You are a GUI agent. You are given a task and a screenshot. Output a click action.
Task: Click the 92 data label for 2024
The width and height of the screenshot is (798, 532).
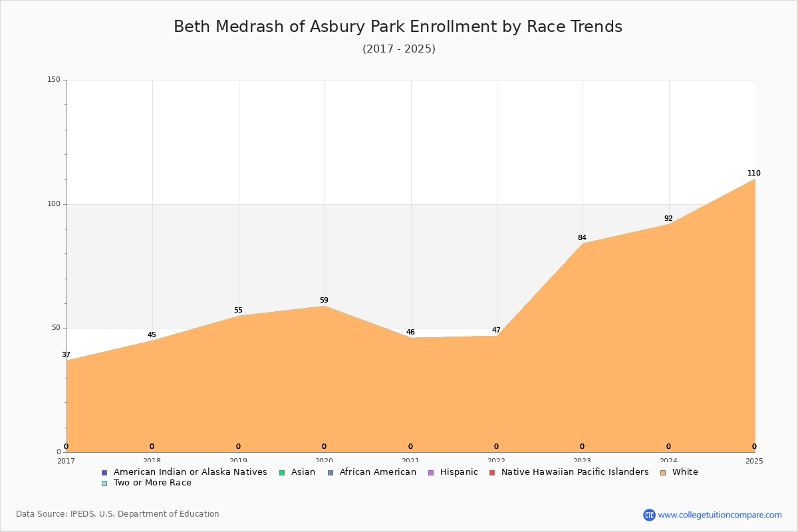[668, 219]
